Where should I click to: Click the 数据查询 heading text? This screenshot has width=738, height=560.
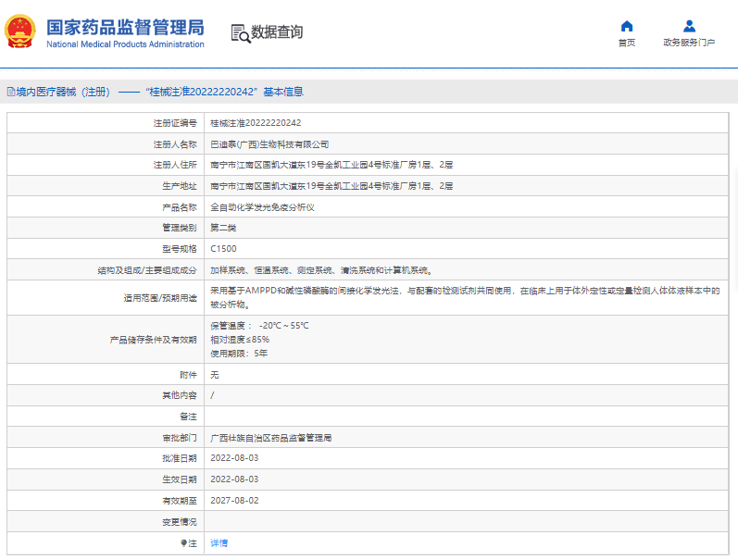pyautogui.click(x=277, y=32)
